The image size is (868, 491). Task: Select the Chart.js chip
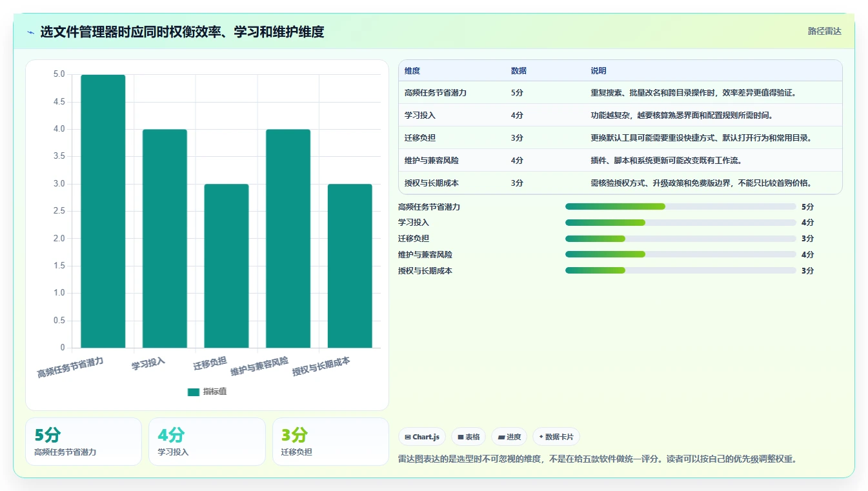coord(422,437)
